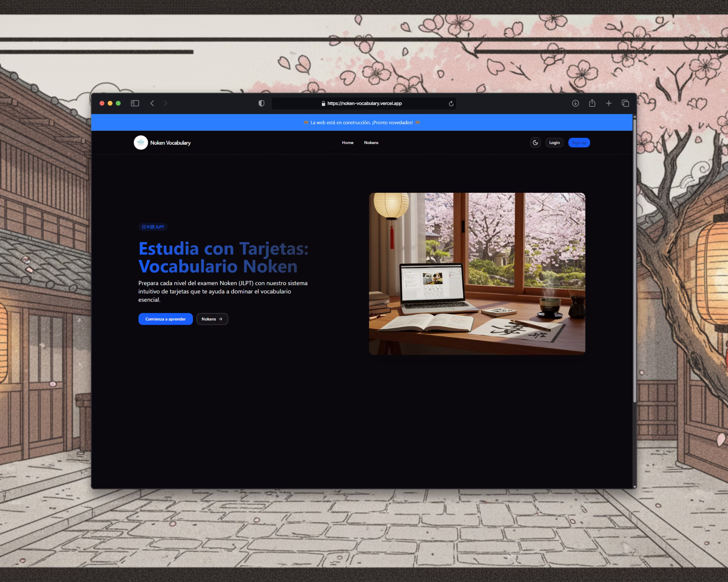Open a new tab with plus icon

(609, 103)
